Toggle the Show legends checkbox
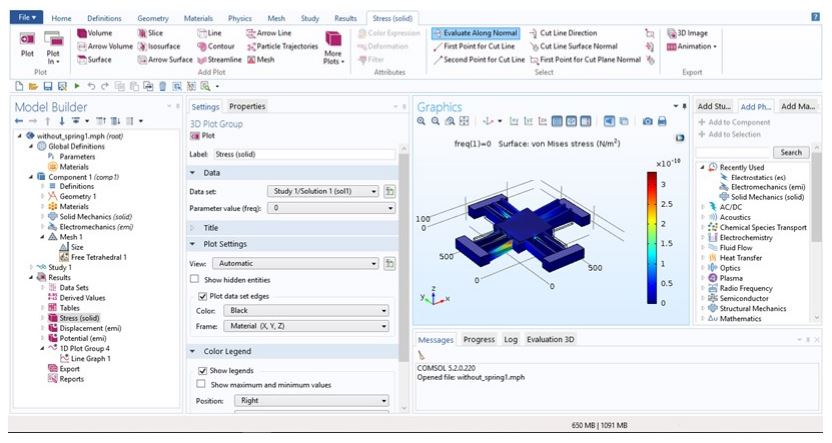This screenshot has height=443, width=832. point(203,370)
